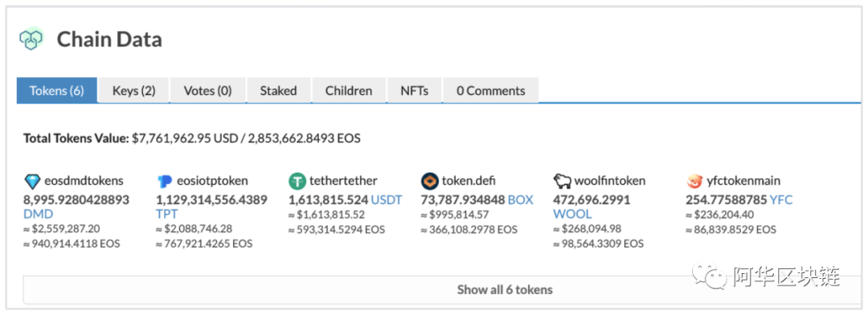This screenshot has width=868, height=315.
Task: Click the ≈ $268,094.98 value
Action: (x=588, y=229)
